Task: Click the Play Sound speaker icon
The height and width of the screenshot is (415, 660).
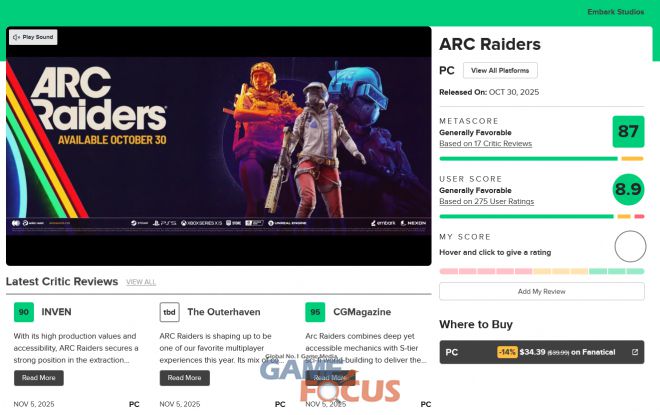Action: point(16,37)
